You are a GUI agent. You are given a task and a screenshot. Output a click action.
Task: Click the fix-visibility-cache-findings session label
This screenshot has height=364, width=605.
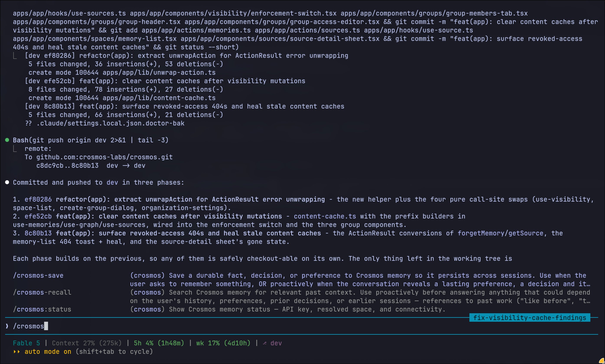(x=530, y=318)
